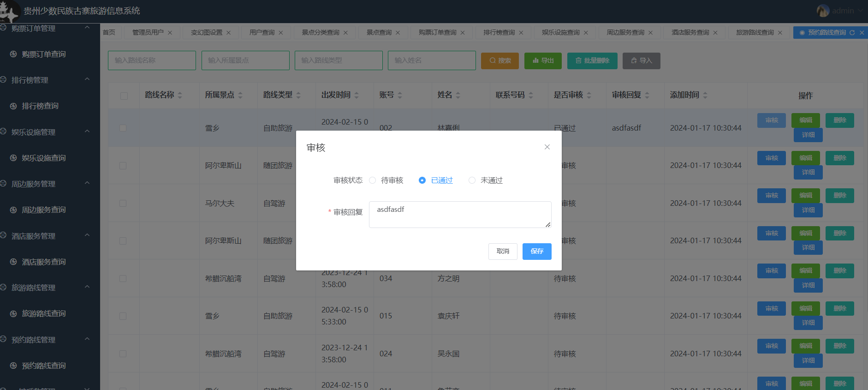Close the 购票订单查询 tab with its X
This screenshot has height=390, width=868.
[x=463, y=33]
